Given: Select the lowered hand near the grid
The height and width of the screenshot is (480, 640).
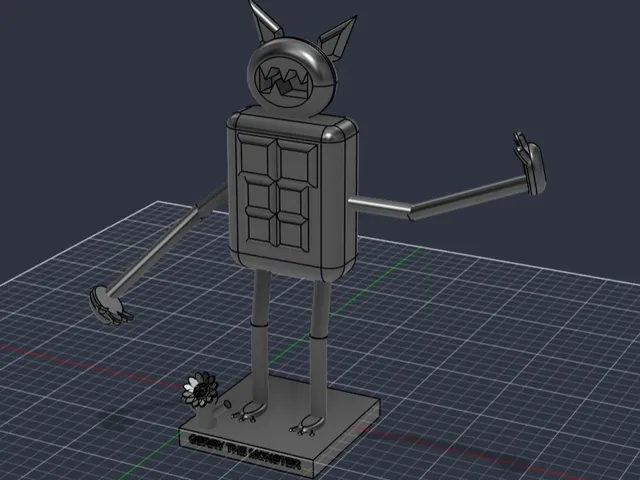Looking at the screenshot, I should pyautogui.click(x=109, y=305).
